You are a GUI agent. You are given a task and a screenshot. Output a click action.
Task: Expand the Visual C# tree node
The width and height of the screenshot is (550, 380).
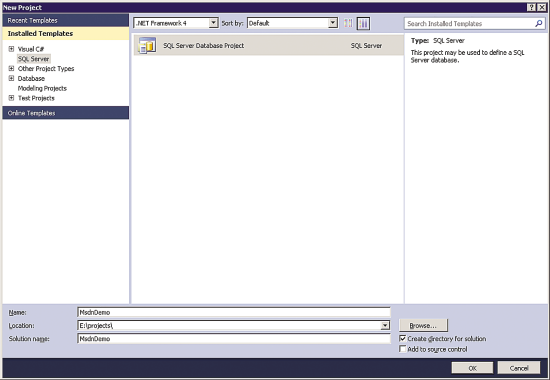coord(11,49)
